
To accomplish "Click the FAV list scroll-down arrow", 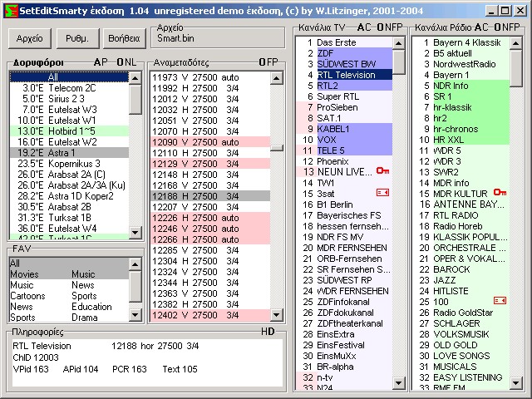I will (x=135, y=316).
